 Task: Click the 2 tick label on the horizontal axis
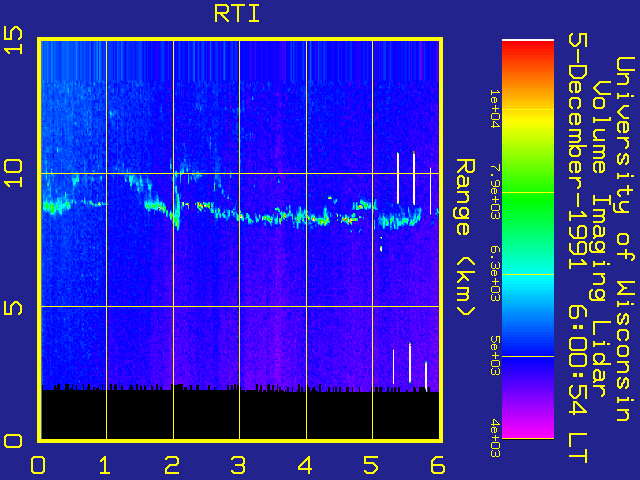(172, 465)
